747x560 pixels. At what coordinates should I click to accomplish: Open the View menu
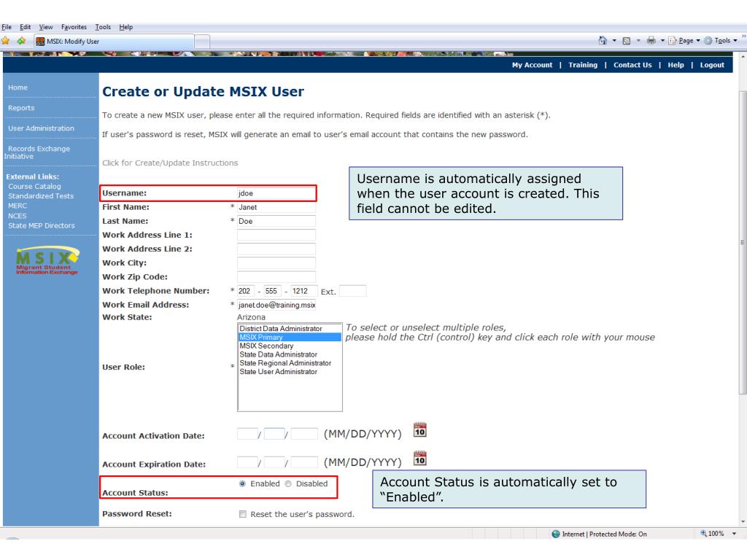tap(46, 27)
